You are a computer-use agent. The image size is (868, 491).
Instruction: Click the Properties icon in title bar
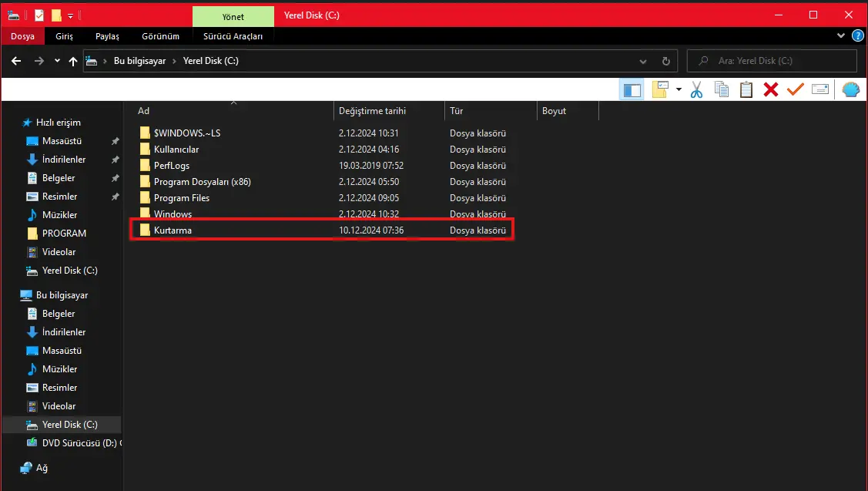click(39, 15)
